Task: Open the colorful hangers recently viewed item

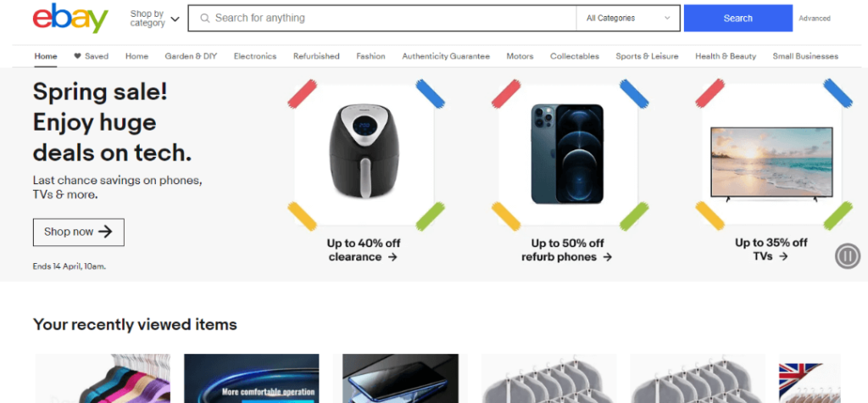Action: click(x=103, y=378)
